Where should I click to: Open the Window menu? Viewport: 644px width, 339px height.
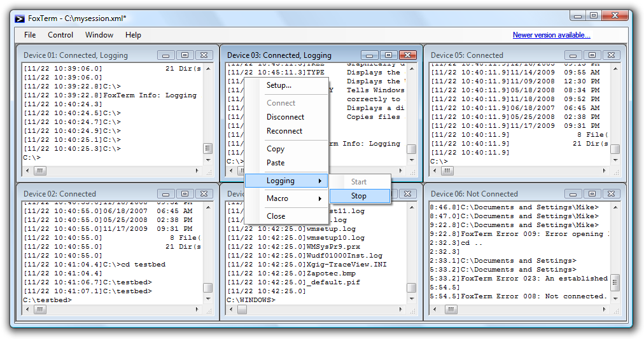click(99, 35)
